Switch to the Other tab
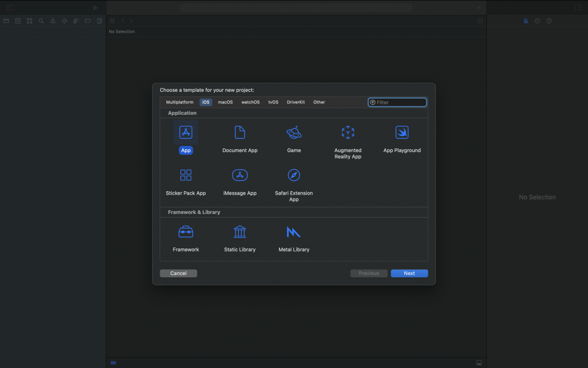Screen dimensions: 588x368 tap(319, 102)
